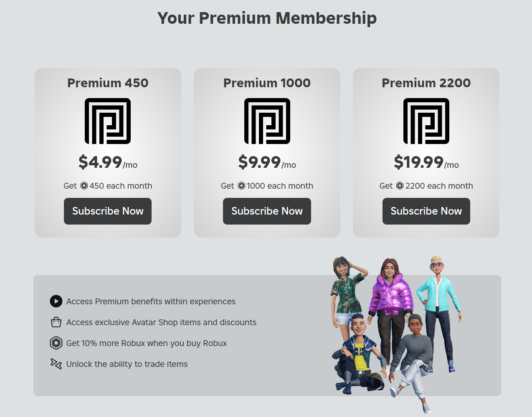Click the Robux icon beside 1000 each month
The width and height of the screenshot is (532, 417).
(x=241, y=186)
